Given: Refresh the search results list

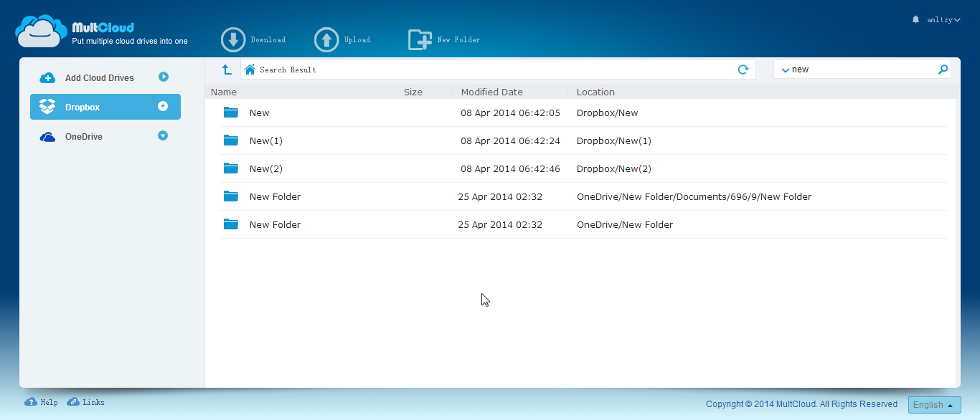Looking at the screenshot, I should tap(743, 70).
